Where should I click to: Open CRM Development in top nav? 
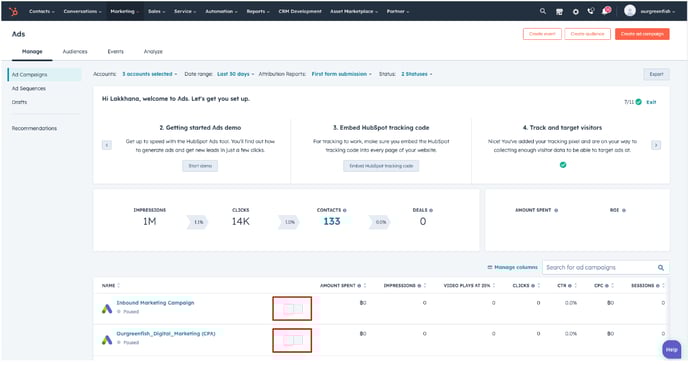[300, 11]
